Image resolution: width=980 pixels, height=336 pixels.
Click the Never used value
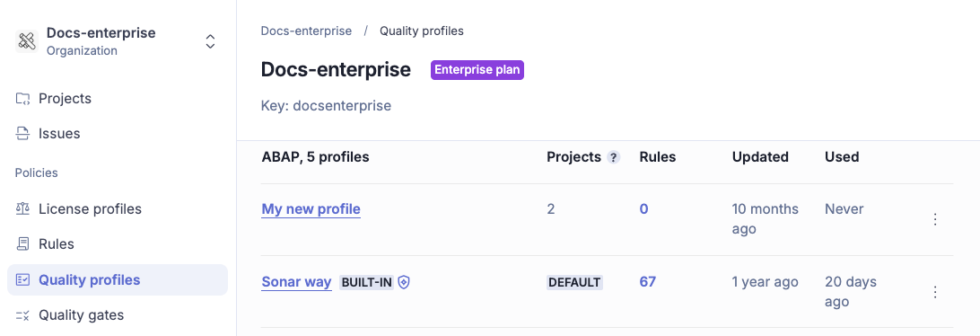coord(844,209)
